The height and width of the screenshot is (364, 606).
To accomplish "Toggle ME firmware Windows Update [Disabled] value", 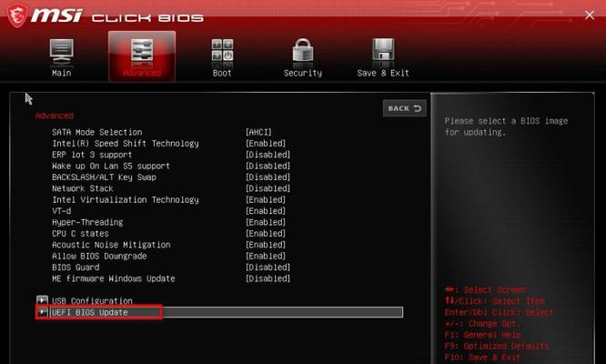I will click(268, 278).
